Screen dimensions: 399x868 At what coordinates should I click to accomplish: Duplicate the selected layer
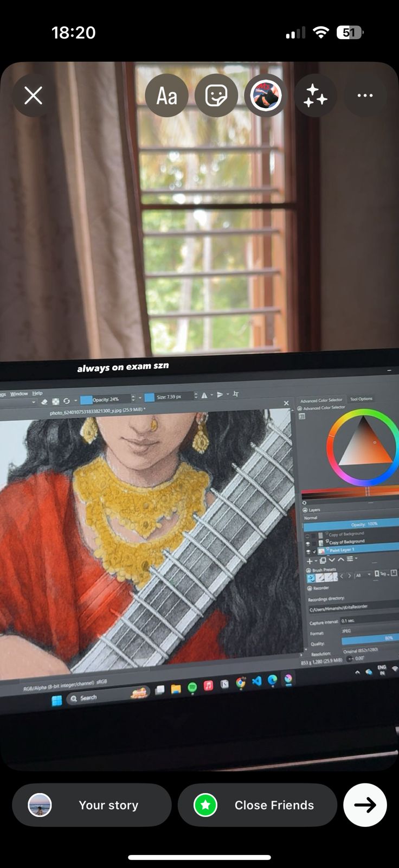pyautogui.click(x=323, y=560)
